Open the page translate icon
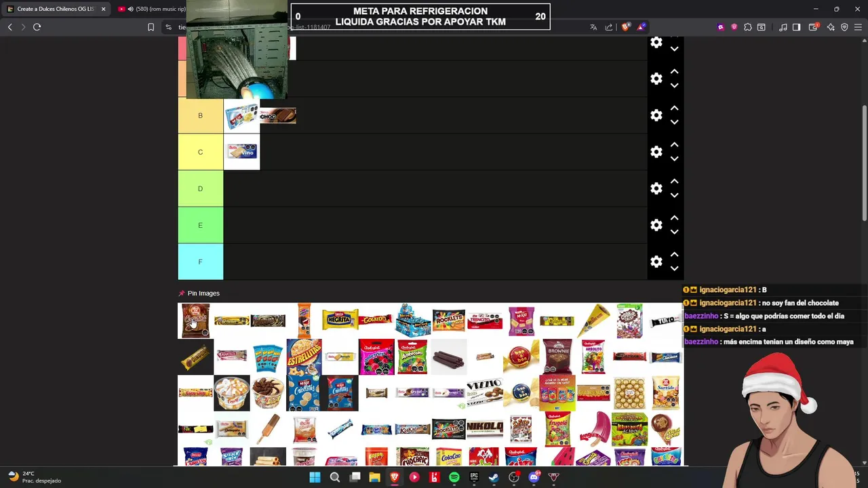 point(593,27)
